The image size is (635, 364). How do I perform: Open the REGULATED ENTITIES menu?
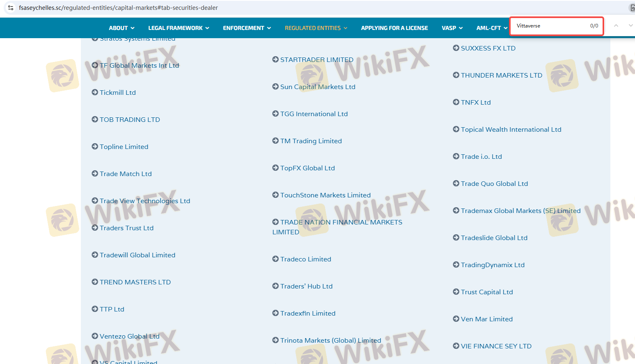tap(316, 28)
